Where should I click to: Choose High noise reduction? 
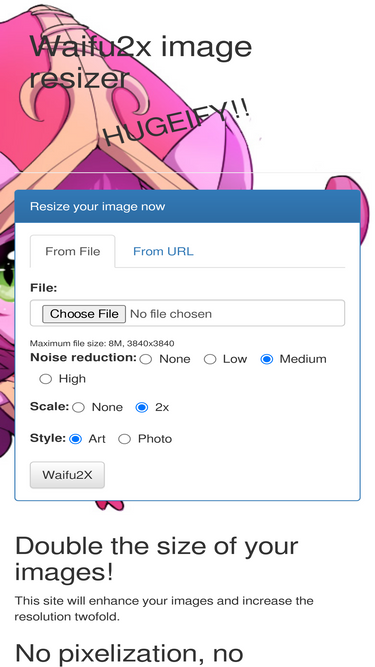[45, 379]
